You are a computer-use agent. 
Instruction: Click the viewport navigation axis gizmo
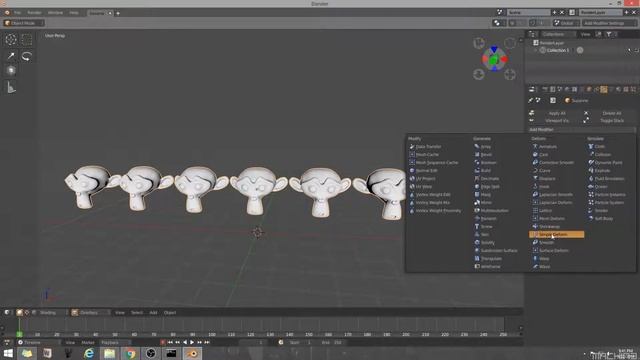[494, 59]
